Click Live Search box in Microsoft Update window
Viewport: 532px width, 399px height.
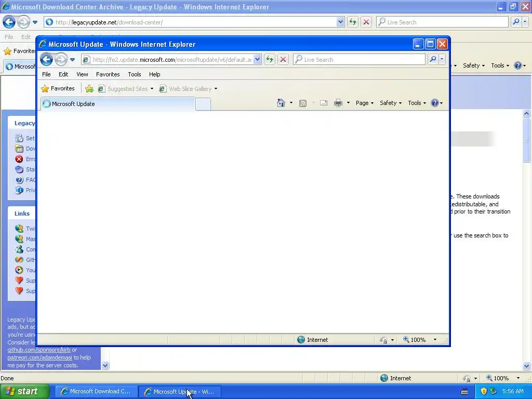click(359, 60)
